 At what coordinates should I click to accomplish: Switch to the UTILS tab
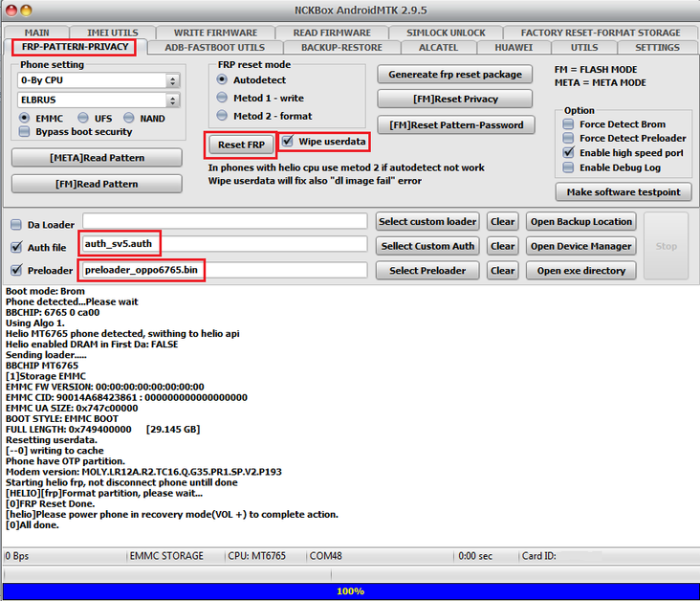click(x=584, y=47)
